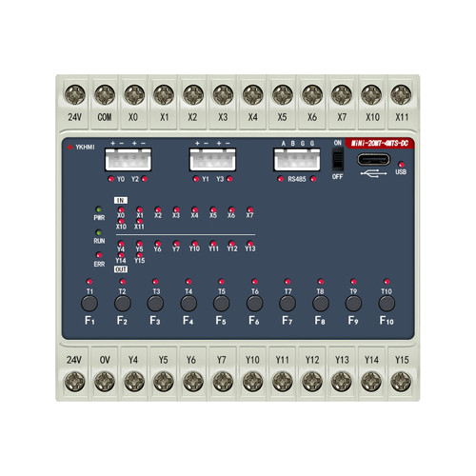The height and width of the screenshot is (476, 476).
Task: Click the A B G G pin labels
Action: [x=298, y=144]
